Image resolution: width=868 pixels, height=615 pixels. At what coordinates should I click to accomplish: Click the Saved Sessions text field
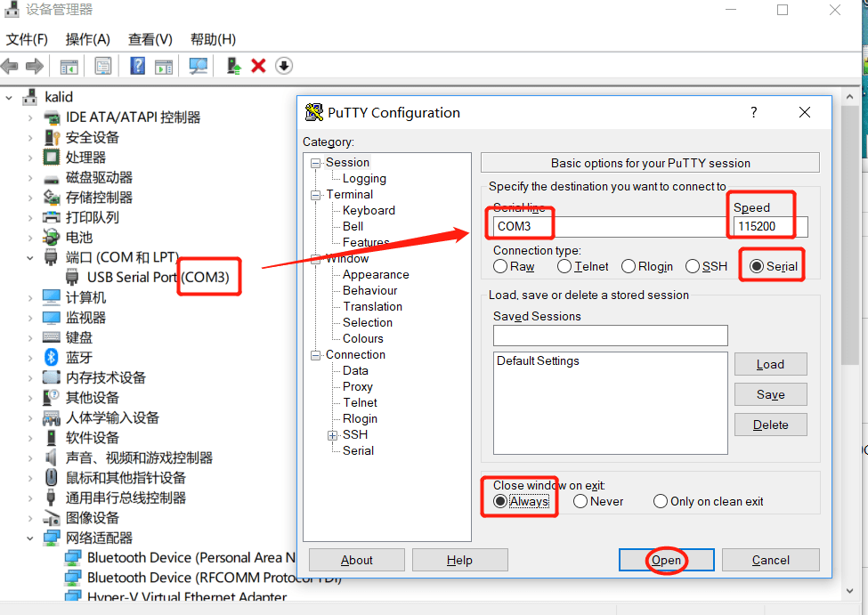coord(611,336)
